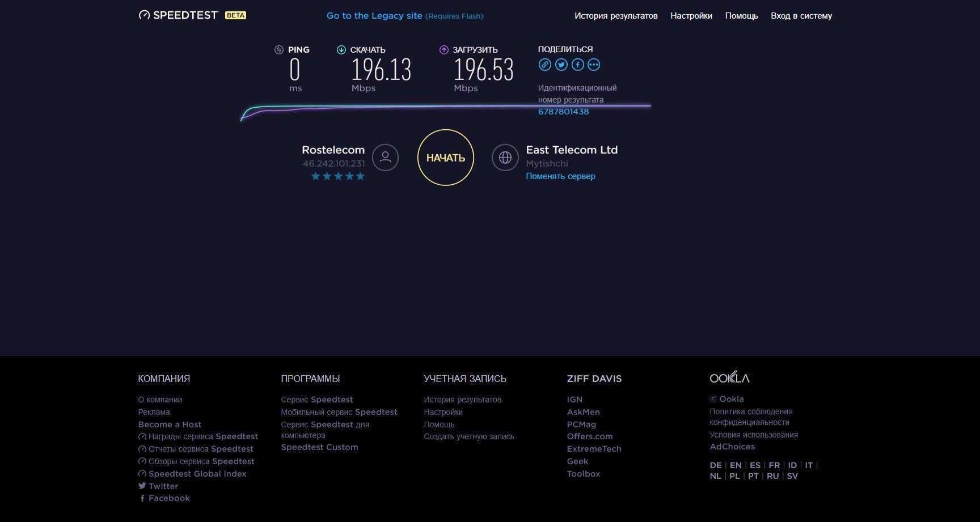Open result ID 6787801438 link

click(x=563, y=112)
